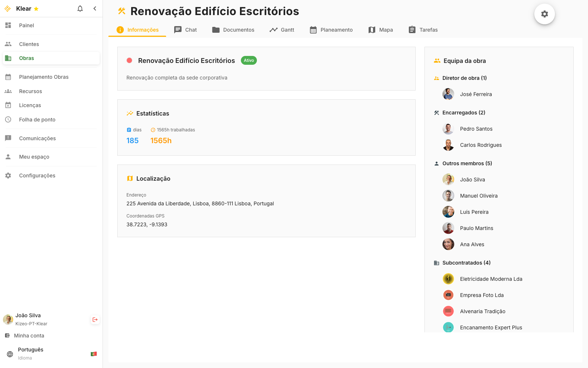
Task: Open Painel from the sidebar
Action: pyautogui.click(x=26, y=25)
